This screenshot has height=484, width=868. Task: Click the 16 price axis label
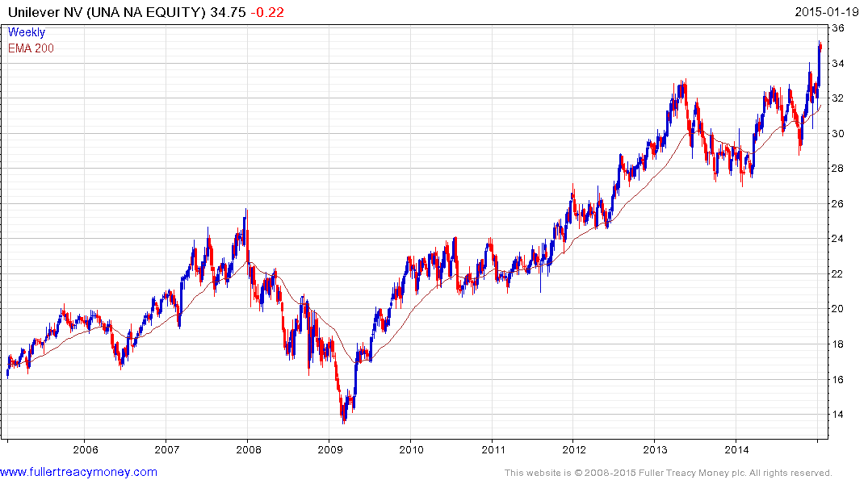(838, 380)
